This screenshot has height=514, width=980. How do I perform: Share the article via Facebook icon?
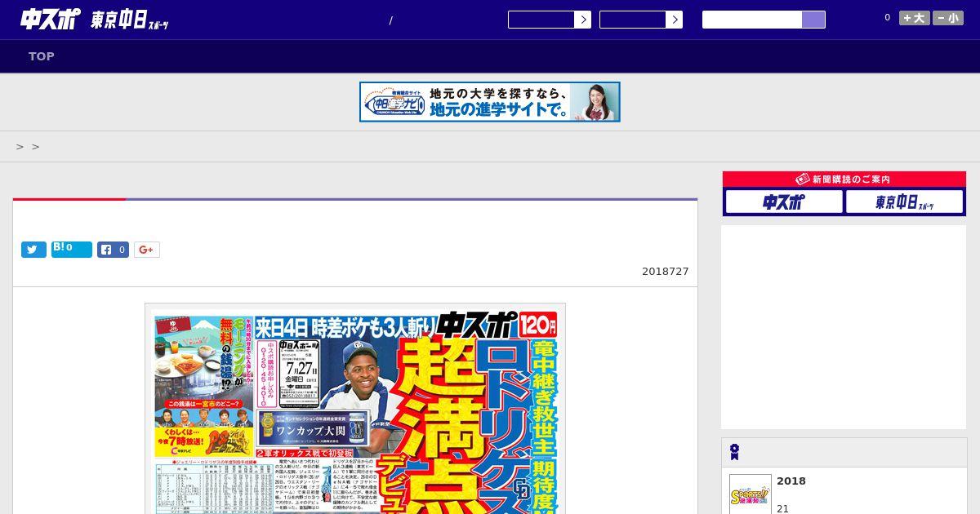113,250
